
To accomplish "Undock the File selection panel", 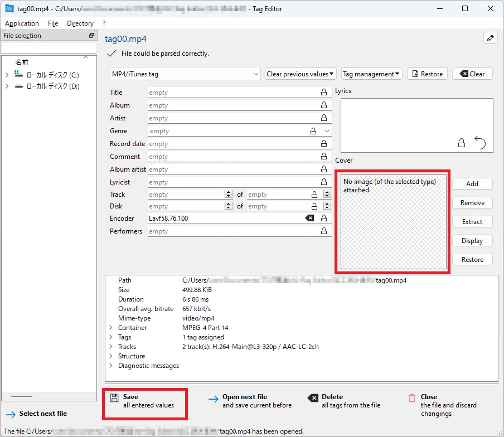I will [x=91, y=36].
